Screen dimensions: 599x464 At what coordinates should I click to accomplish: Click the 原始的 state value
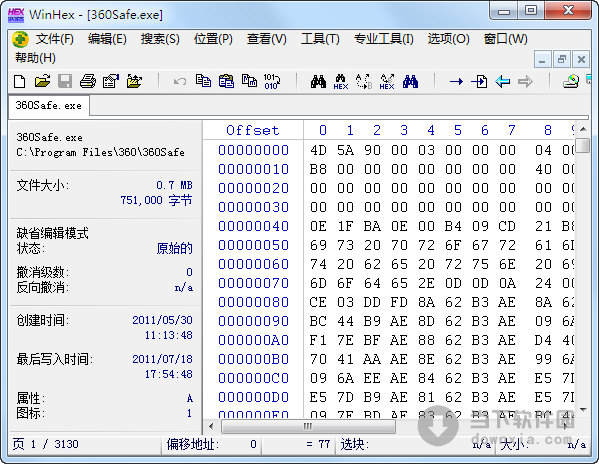[x=175, y=249]
